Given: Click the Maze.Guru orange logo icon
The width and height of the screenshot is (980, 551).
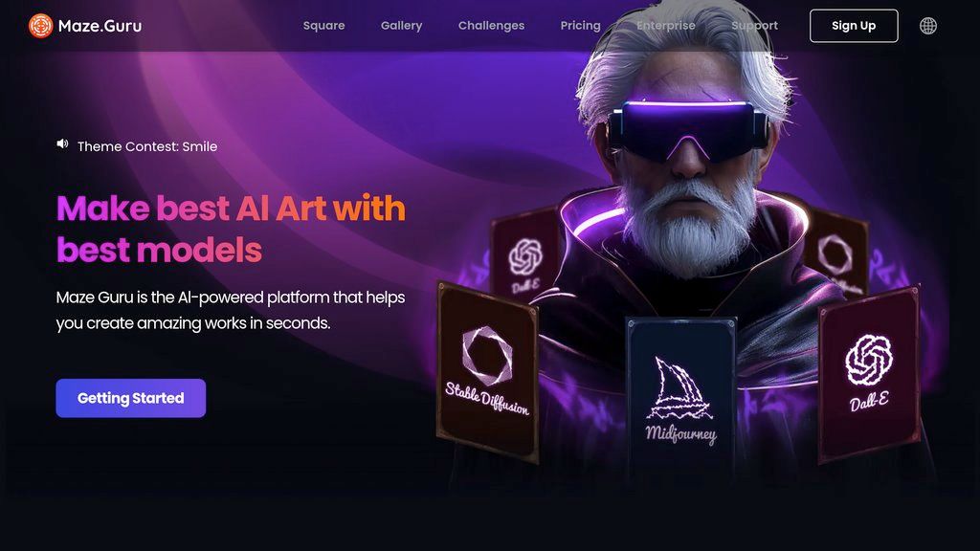Looking at the screenshot, I should point(40,26).
